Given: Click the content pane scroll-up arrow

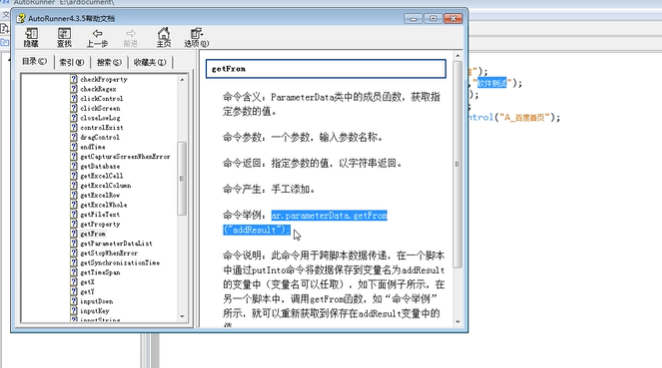Looking at the screenshot, I should click(458, 56).
